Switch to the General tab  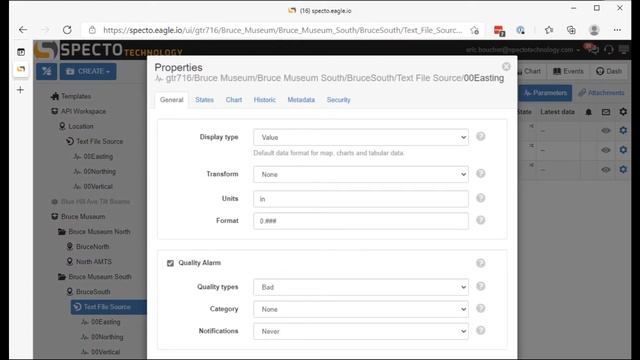tap(171, 100)
